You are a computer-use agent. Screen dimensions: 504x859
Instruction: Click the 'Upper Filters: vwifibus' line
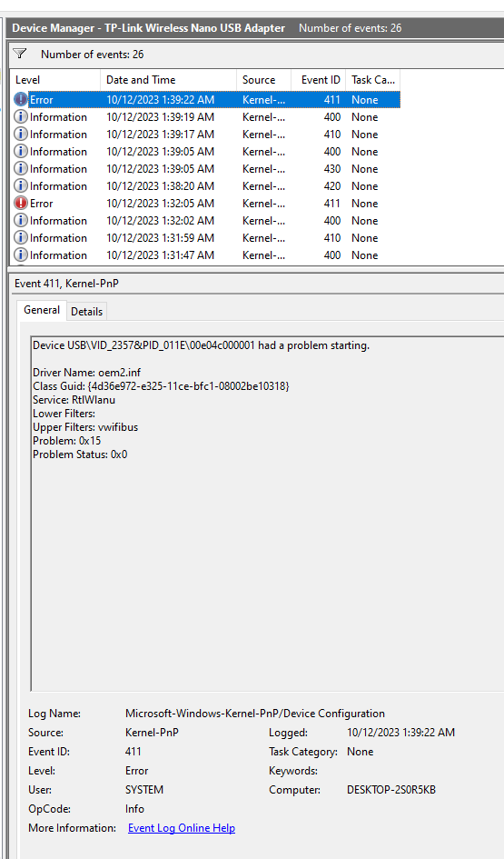(85, 426)
